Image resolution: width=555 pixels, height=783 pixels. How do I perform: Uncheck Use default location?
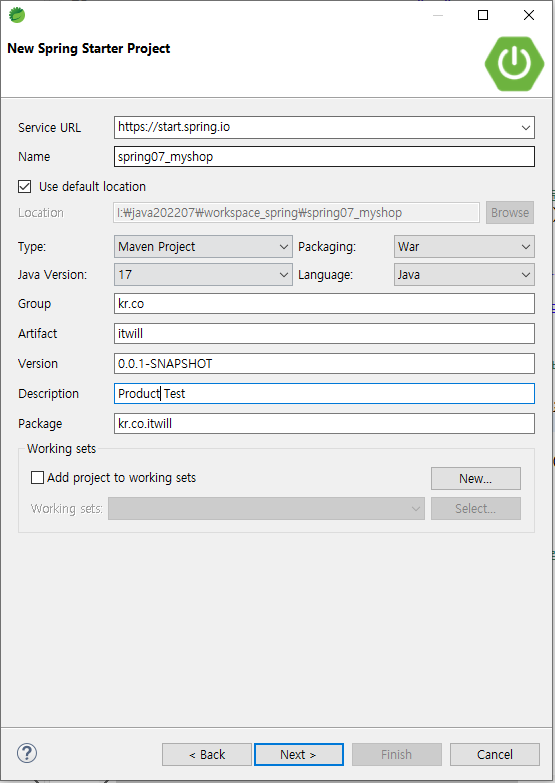click(x=24, y=186)
